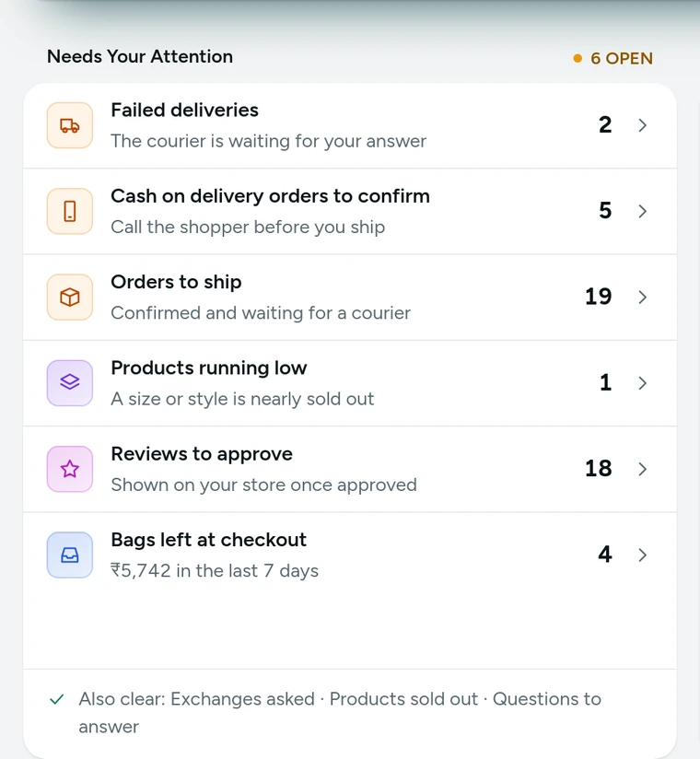Click the layers icon for Products running low
This screenshot has width=700, height=759.
pyautogui.click(x=70, y=383)
